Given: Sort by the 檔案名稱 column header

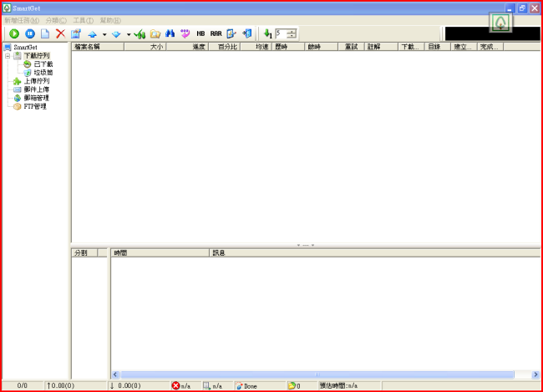Looking at the screenshot, I should 97,48.
